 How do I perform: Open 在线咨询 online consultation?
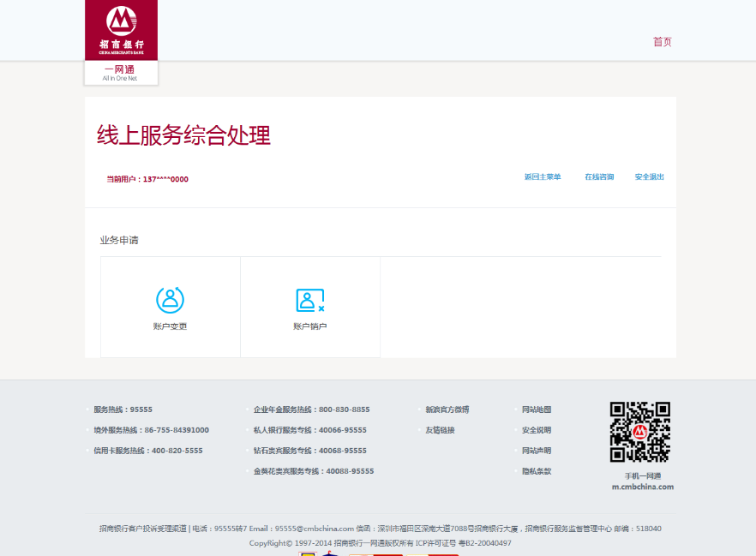click(599, 177)
